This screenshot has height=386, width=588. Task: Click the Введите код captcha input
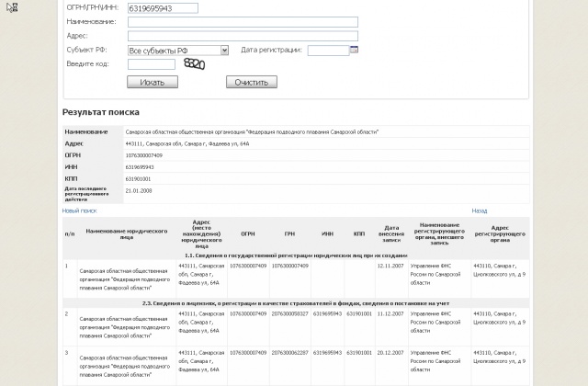[151, 64]
